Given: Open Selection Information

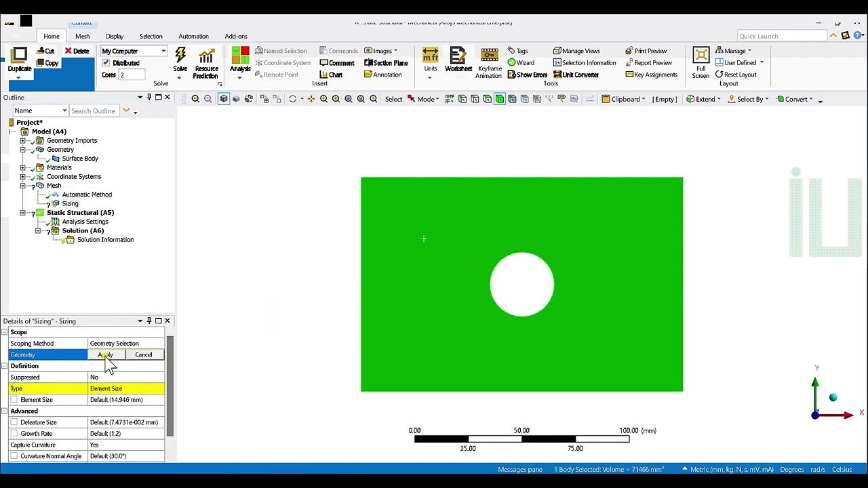Looking at the screenshot, I should click(584, 63).
